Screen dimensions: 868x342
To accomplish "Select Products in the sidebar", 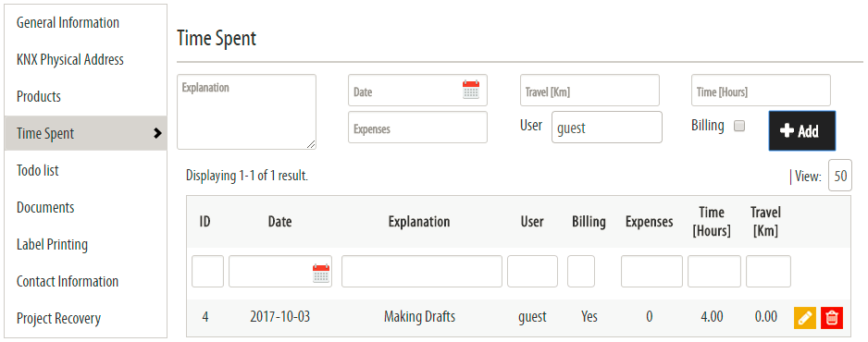I will (39, 97).
